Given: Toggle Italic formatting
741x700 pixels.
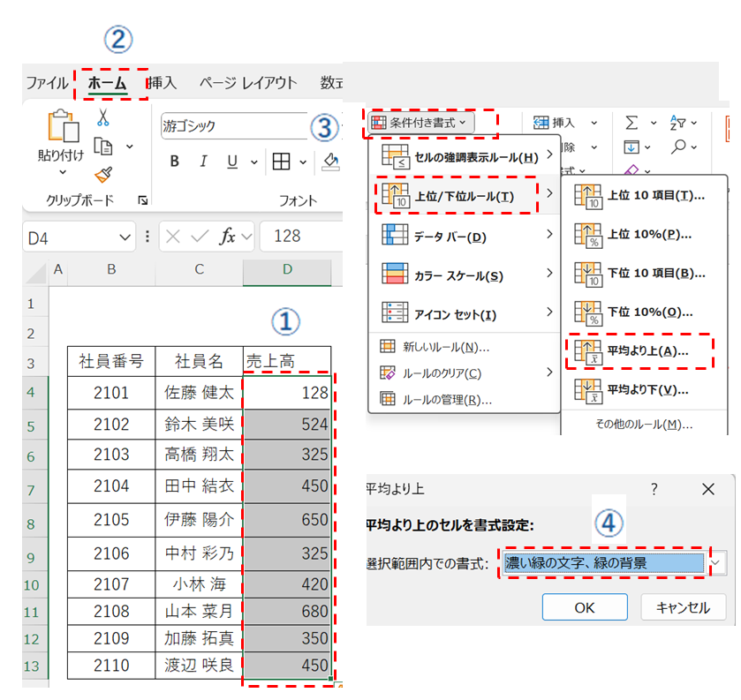Looking at the screenshot, I should click(x=203, y=162).
